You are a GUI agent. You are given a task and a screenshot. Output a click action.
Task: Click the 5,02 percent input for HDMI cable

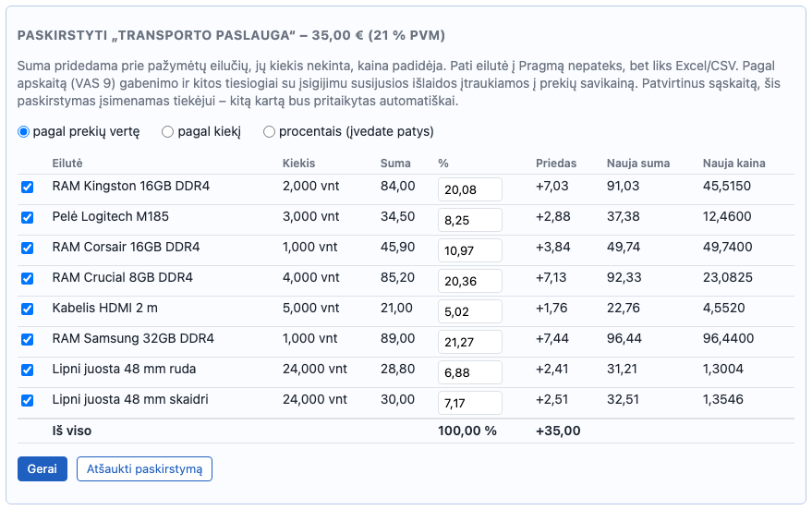tap(469, 311)
